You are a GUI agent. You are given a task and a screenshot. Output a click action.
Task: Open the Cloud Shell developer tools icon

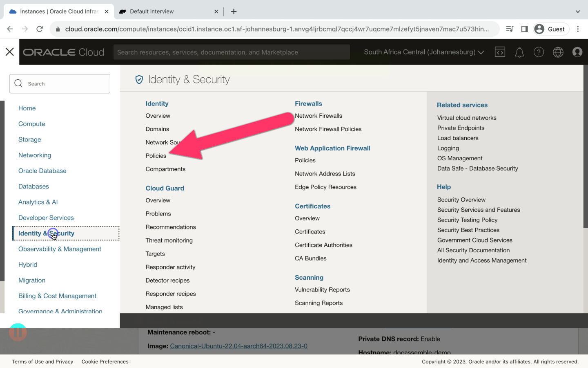pyautogui.click(x=500, y=52)
